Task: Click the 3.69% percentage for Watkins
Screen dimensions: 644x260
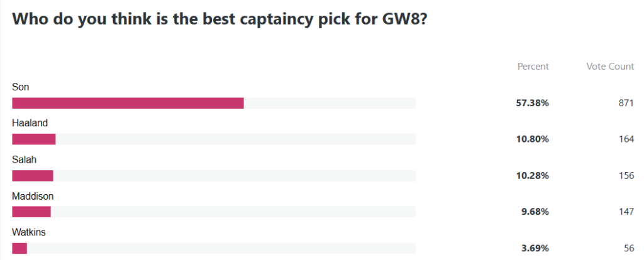Action: coord(535,249)
